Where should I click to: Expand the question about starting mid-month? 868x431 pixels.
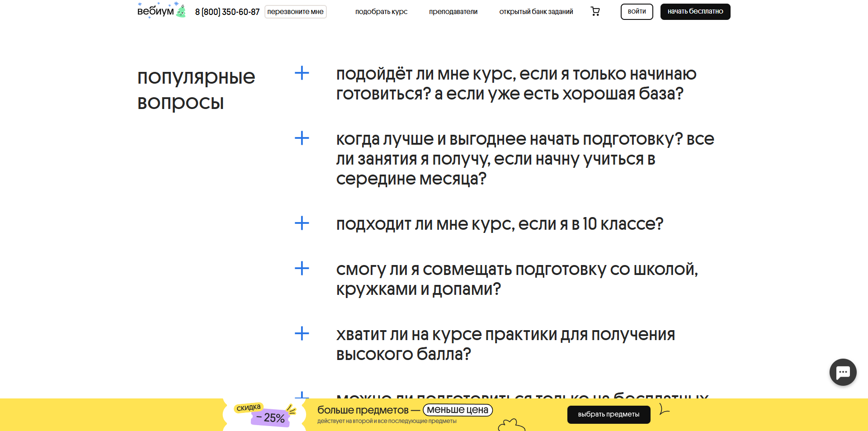[301, 138]
